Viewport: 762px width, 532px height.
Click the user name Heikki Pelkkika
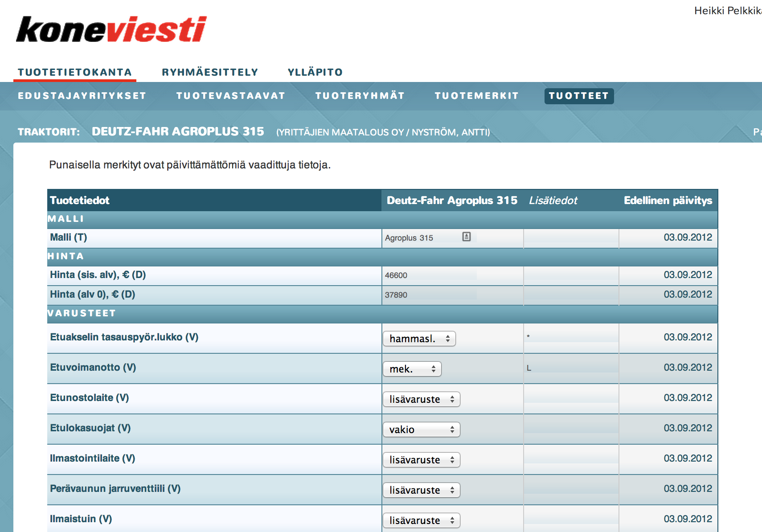(x=728, y=11)
